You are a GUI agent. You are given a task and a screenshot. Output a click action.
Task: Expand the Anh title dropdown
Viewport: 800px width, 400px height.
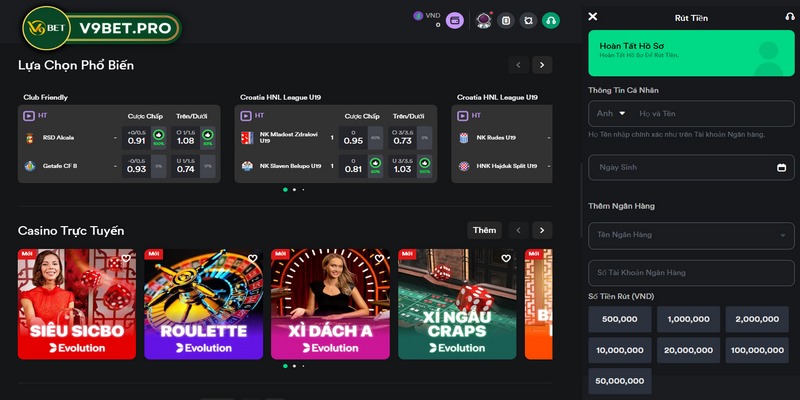pos(611,113)
